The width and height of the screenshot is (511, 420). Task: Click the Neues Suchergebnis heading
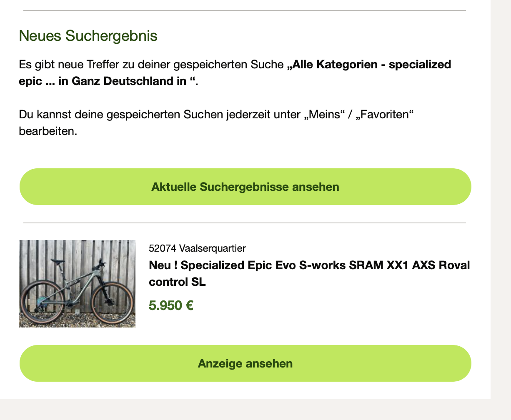[x=88, y=36]
